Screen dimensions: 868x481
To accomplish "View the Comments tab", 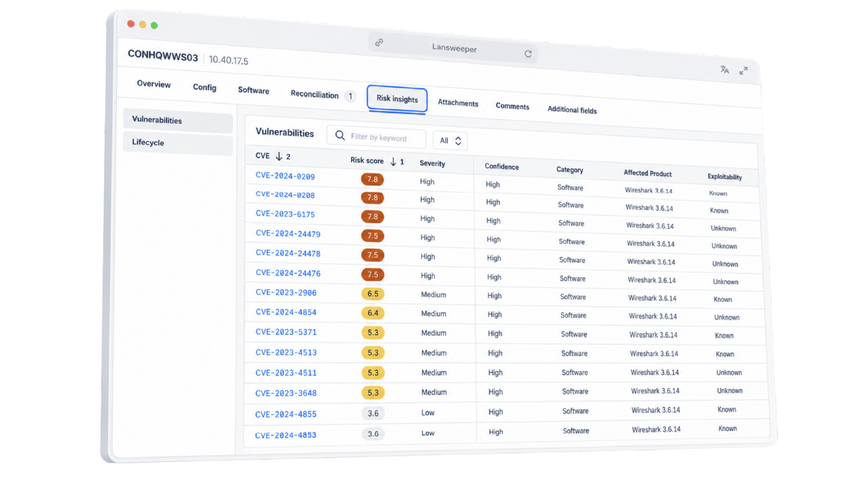I will point(512,106).
